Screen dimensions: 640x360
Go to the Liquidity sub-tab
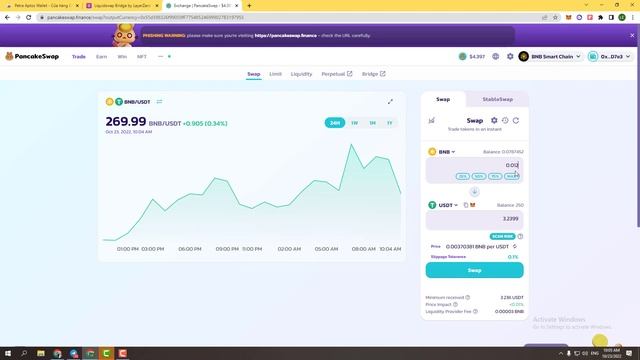(301, 74)
